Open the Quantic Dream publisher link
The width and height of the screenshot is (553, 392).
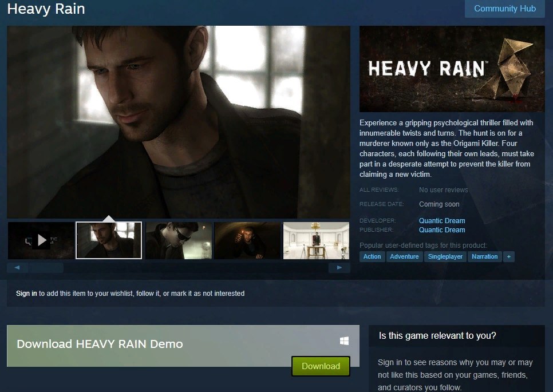point(442,230)
